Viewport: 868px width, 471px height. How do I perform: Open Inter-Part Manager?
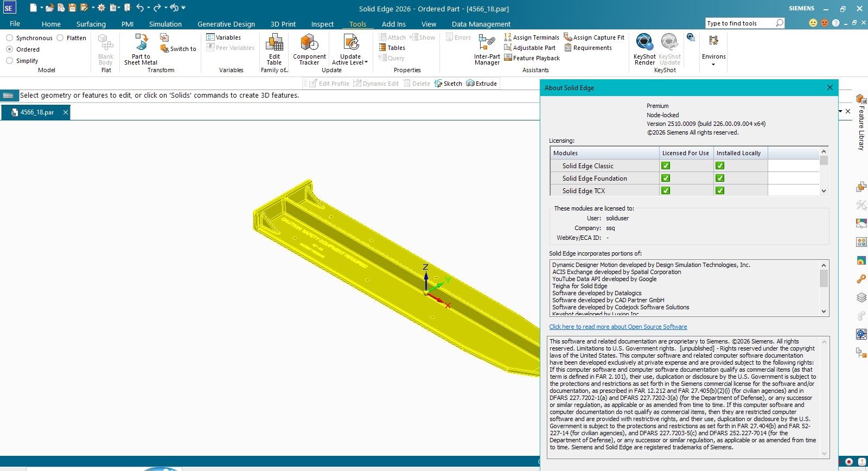pos(487,49)
